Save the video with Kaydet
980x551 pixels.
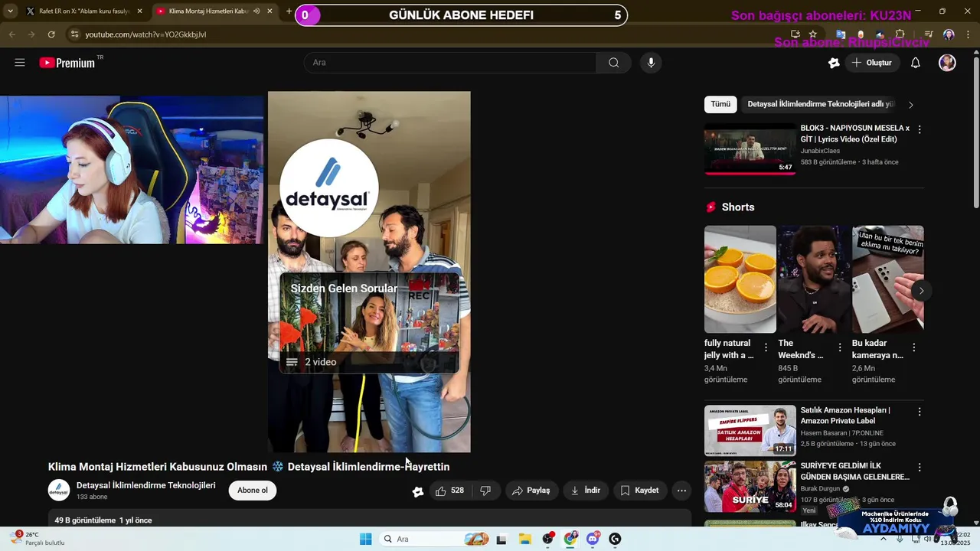(x=639, y=491)
